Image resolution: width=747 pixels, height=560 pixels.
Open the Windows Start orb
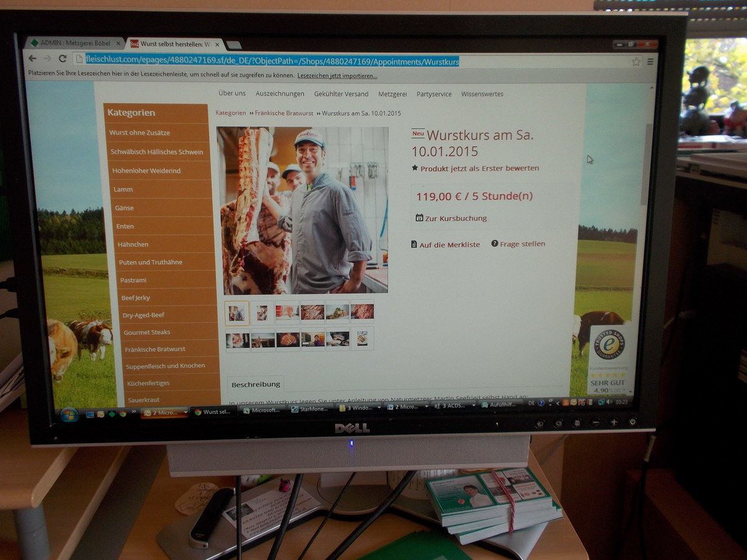[69, 414]
